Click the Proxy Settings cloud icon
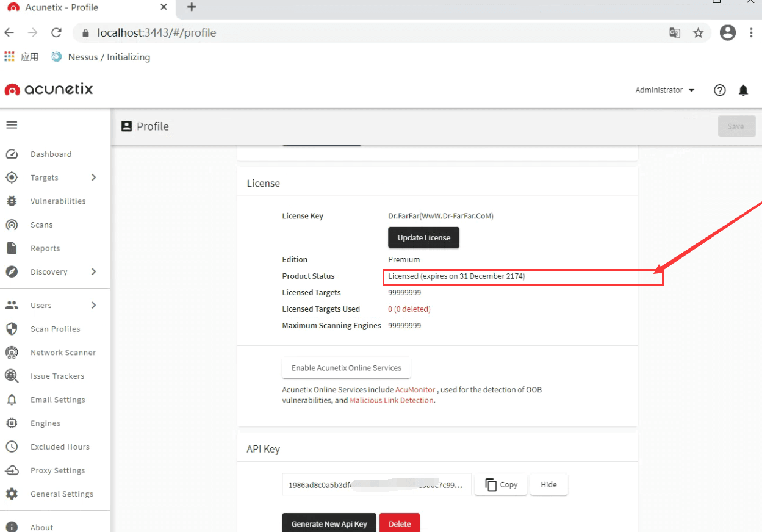The width and height of the screenshot is (762, 532). [x=12, y=471]
